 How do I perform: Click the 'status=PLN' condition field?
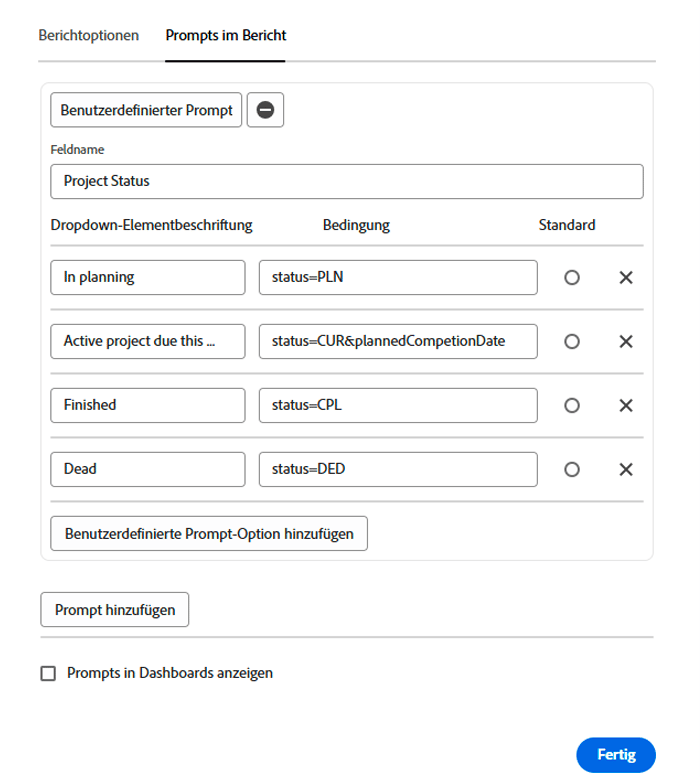click(x=397, y=278)
